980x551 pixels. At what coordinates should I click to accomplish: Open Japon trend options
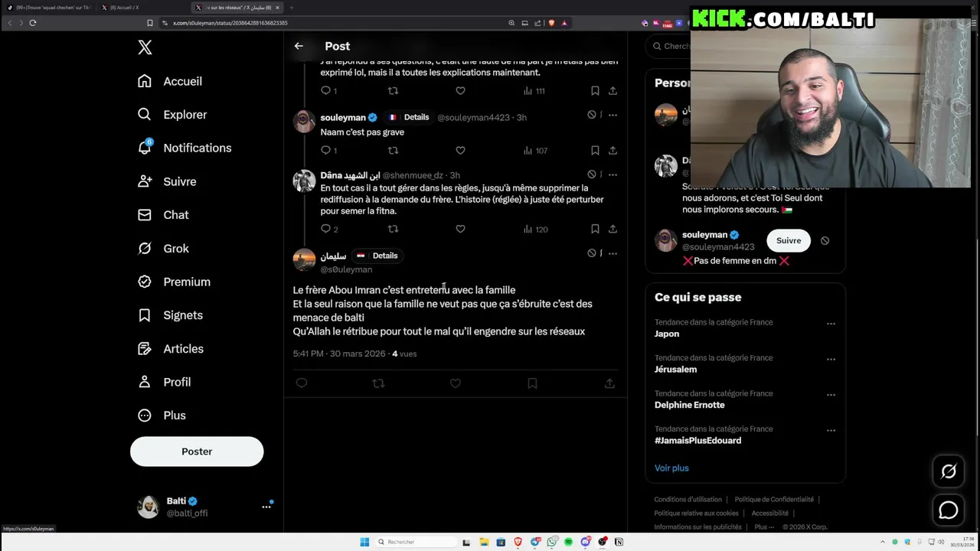[831, 324]
